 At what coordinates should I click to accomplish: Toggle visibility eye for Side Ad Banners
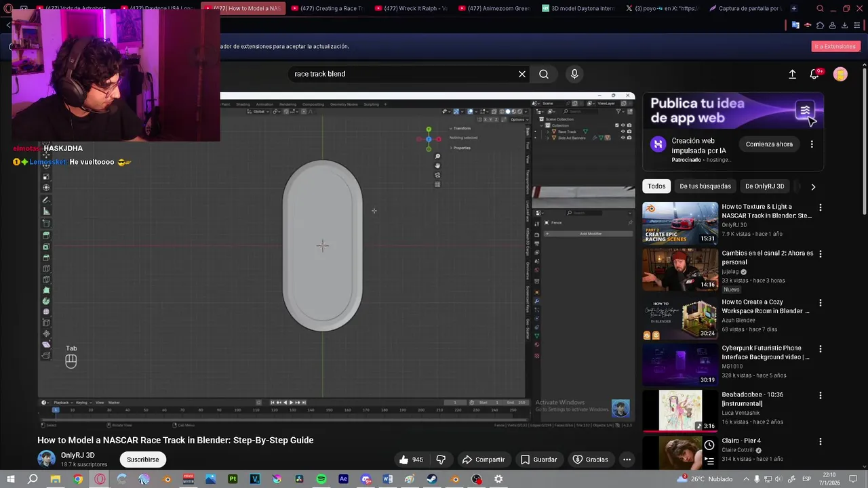(x=623, y=138)
